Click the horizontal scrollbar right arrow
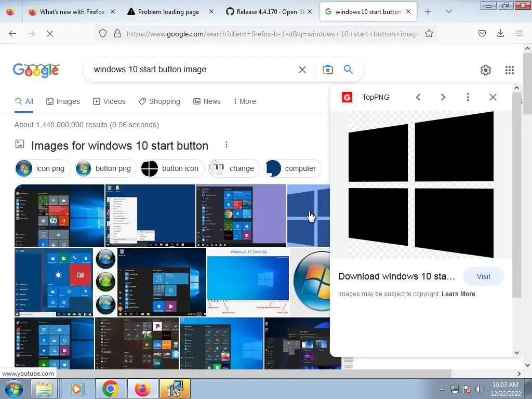Screen dimensions: 532x399 (519, 374)
